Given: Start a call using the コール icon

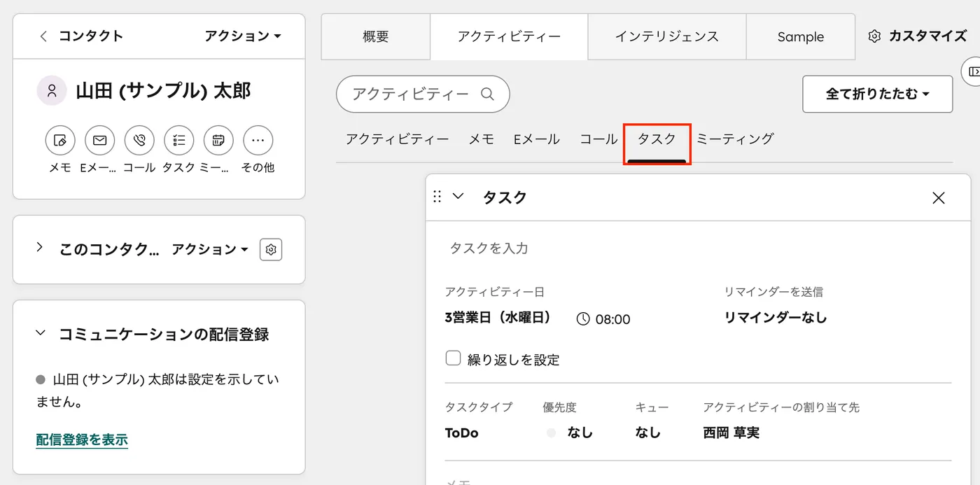Looking at the screenshot, I should click(x=139, y=141).
